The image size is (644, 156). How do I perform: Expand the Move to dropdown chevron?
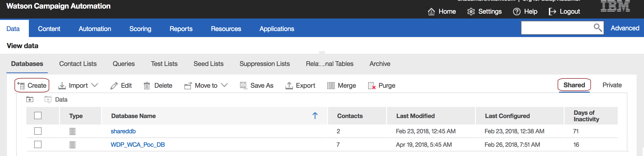pos(225,85)
